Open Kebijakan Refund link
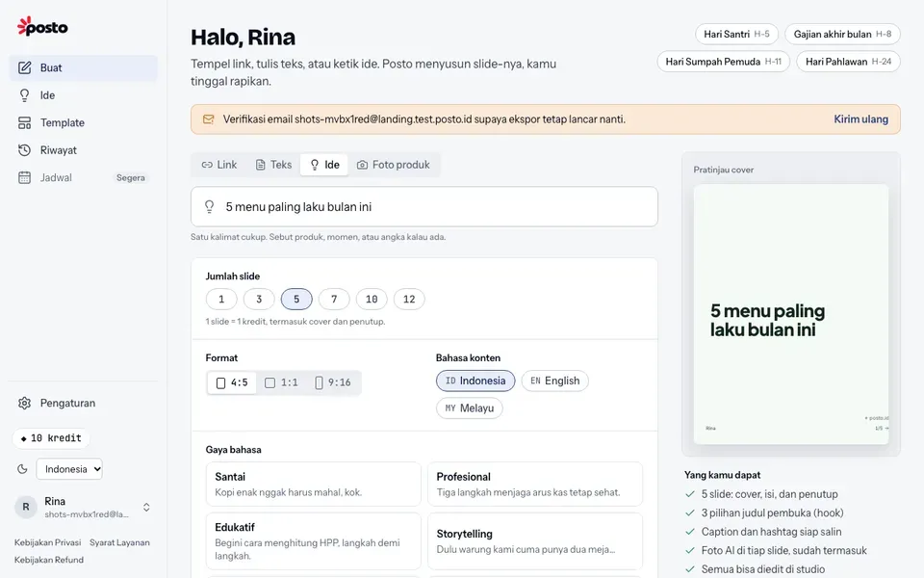This screenshot has width=924, height=578. [49, 560]
